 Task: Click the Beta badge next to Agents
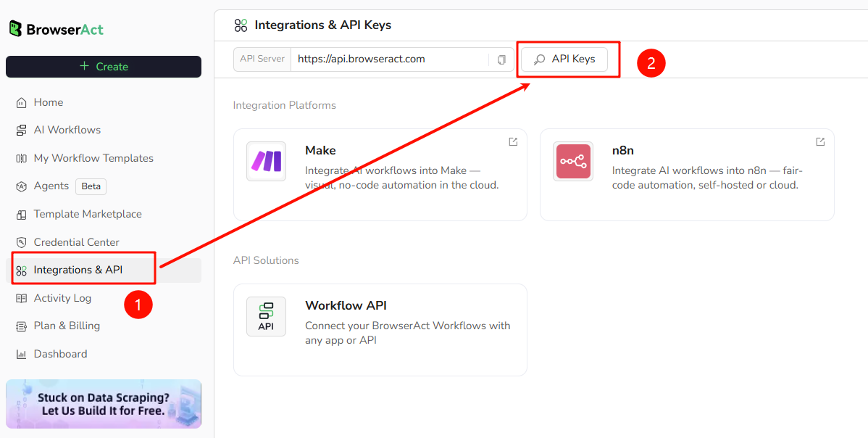pyautogui.click(x=91, y=186)
